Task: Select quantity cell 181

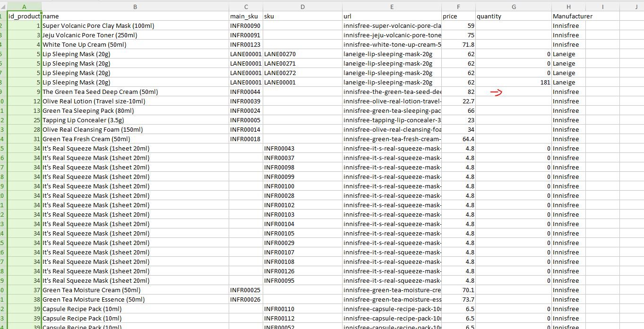Action: point(514,82)
